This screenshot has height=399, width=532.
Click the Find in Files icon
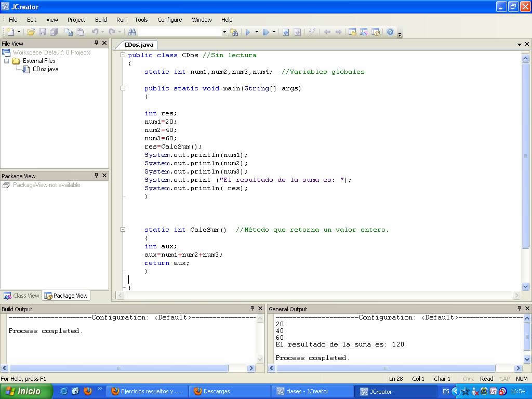(x=234, y=32)
